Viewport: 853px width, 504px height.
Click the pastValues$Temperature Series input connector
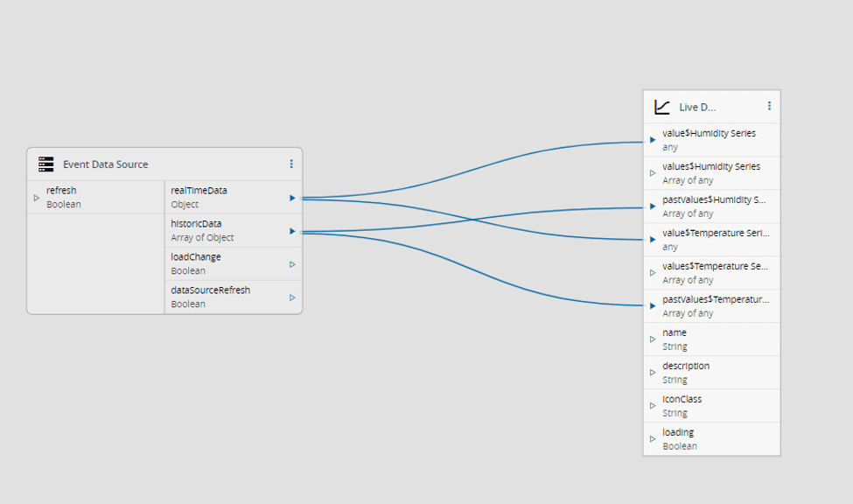point(651,305)
